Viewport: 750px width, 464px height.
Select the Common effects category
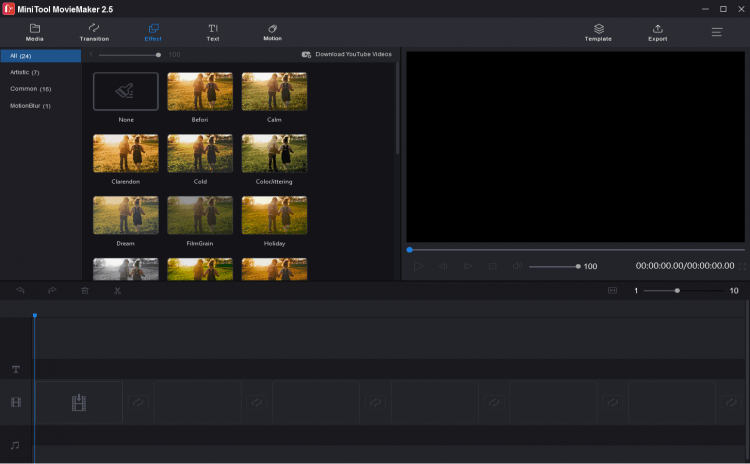[x=30, y=89]
